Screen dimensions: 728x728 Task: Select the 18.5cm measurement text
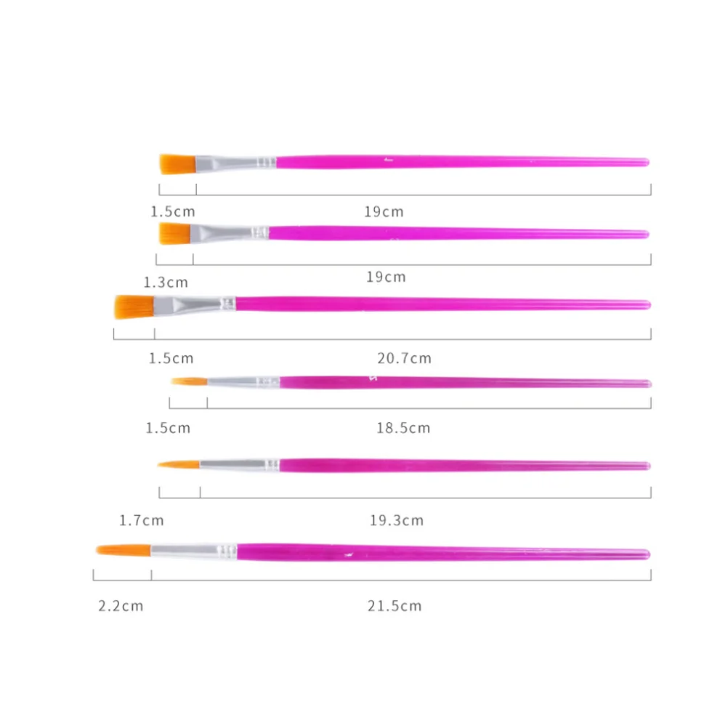pos(403,428)
